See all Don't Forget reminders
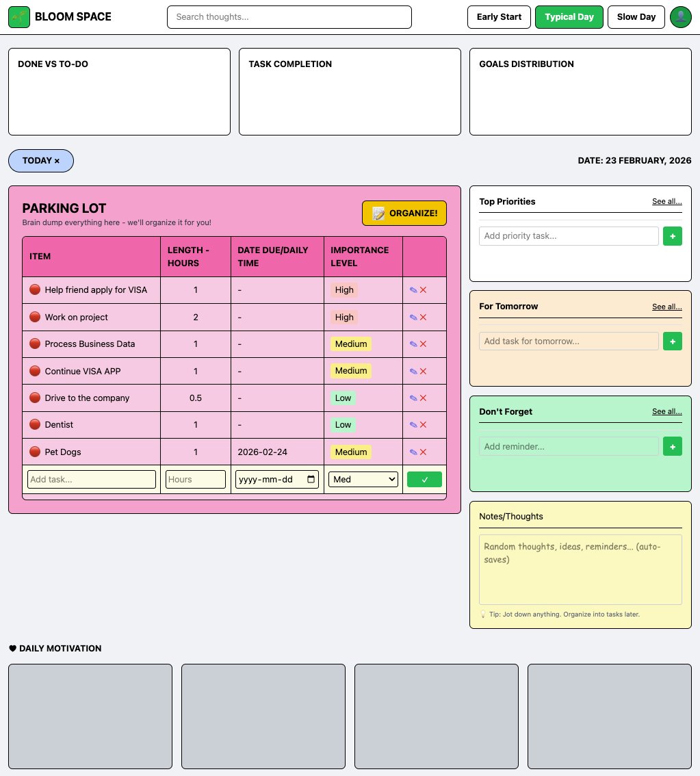 [x=666, y=412]
